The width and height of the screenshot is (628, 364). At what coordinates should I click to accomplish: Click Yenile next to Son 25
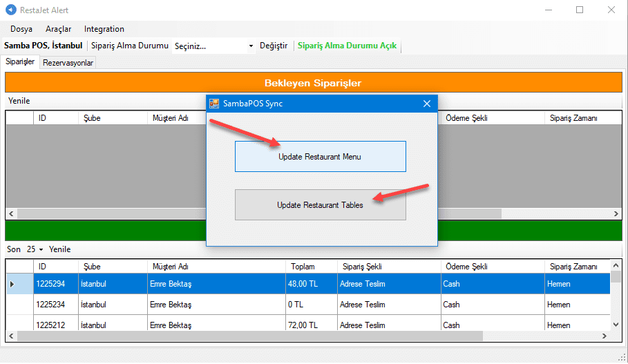[x=59, y=249]
